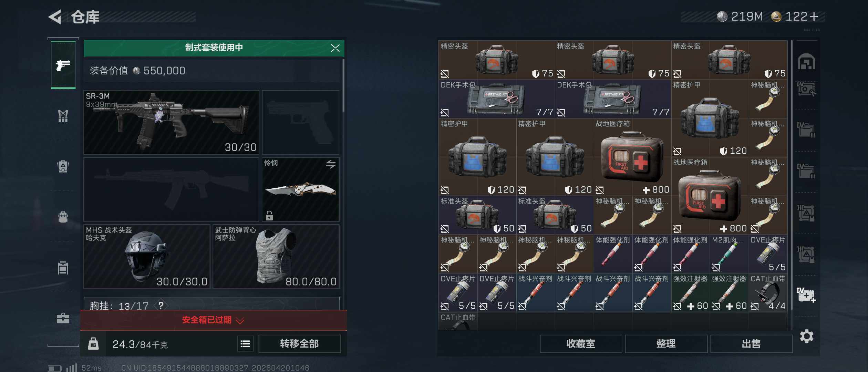This screenshot has width=868, height=372.
Task: Open the 收藏室 collection room
Action: click(x=581, y=344)
